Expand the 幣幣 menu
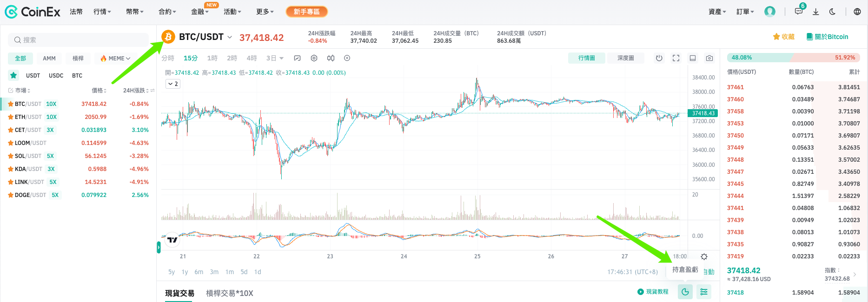This screenshot has width=868, height=302. (x=135, y=12)
